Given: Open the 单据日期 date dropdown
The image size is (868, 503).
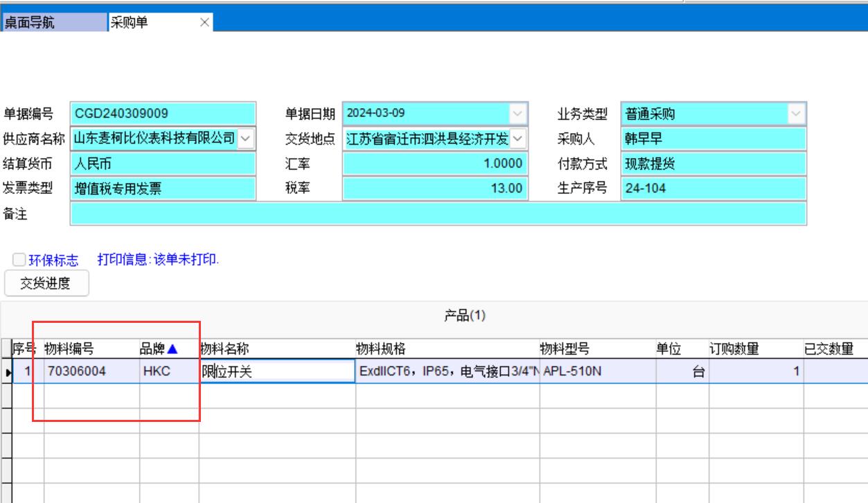Looking at the screenshot, I should coord(518,114).
